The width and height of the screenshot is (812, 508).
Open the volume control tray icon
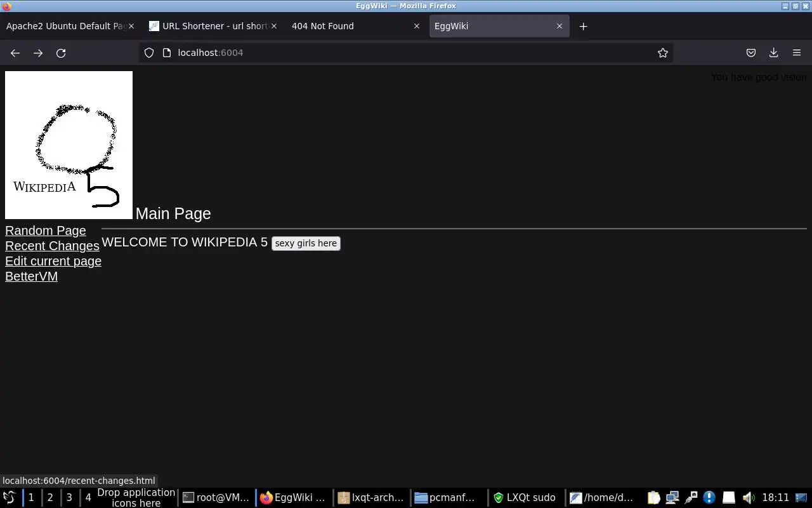point(749,498)
